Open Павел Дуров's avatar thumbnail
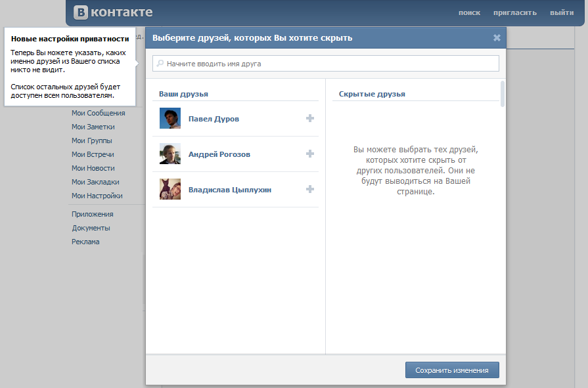Viewport: 588px width, 388px height. (x=170, y=118)
